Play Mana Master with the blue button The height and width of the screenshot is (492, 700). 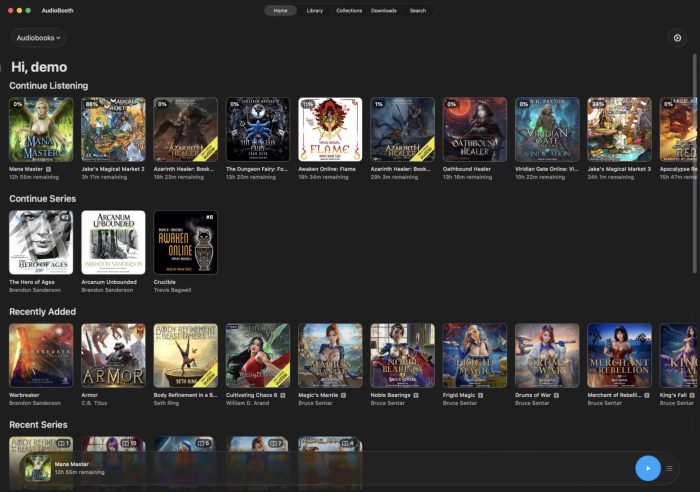coord(648,468)
